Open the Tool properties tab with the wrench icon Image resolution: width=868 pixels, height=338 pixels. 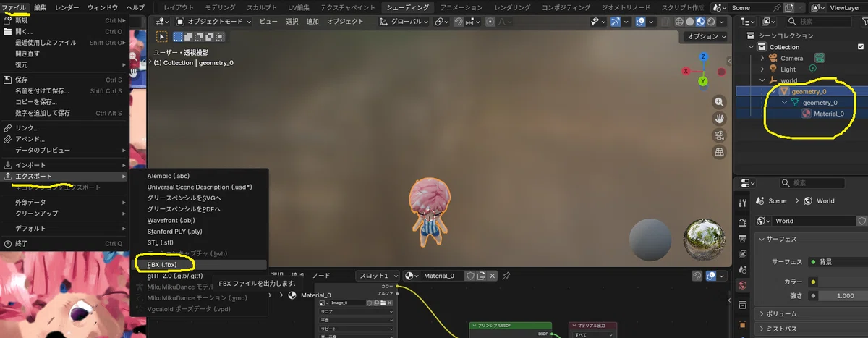pos(742,203)
